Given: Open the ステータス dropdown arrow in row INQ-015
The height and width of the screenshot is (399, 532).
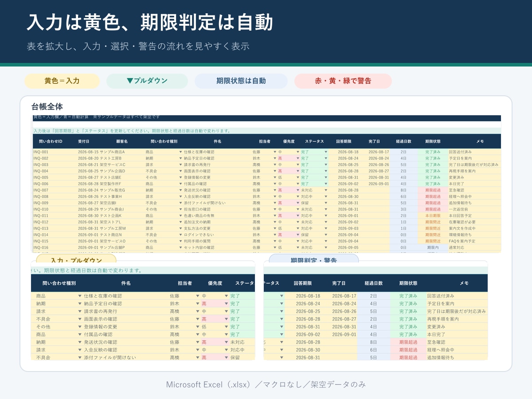Looking at the screenshot, I should (x=326, y=241).
